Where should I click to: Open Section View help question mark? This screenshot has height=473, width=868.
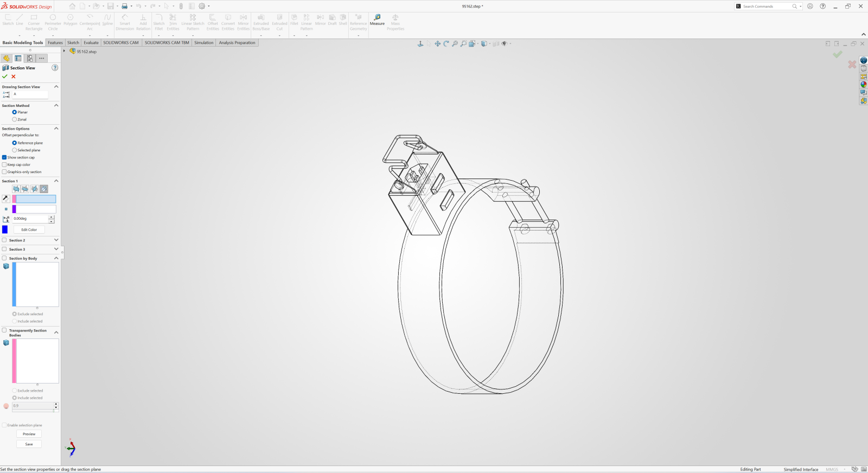click(55, 68)
